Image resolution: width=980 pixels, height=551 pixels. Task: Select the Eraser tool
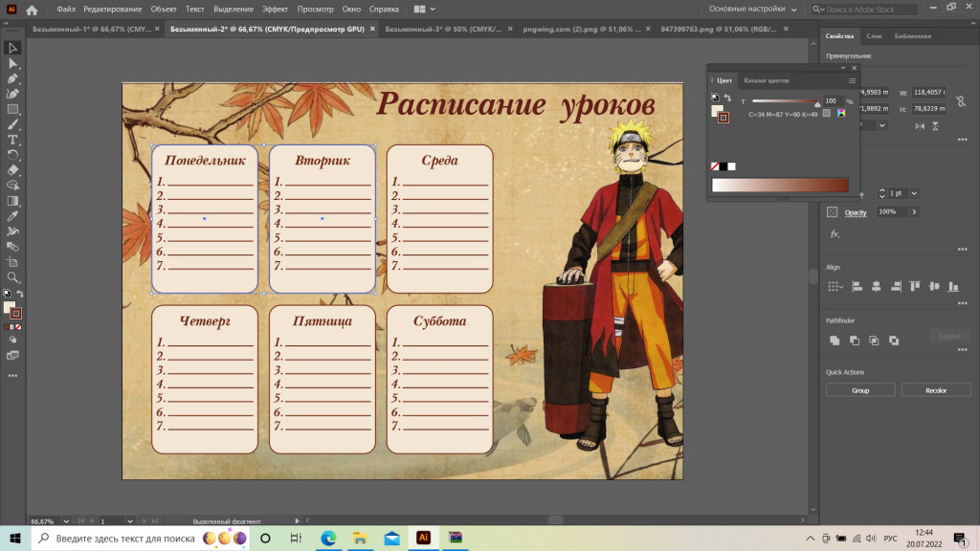click(12, 170)
